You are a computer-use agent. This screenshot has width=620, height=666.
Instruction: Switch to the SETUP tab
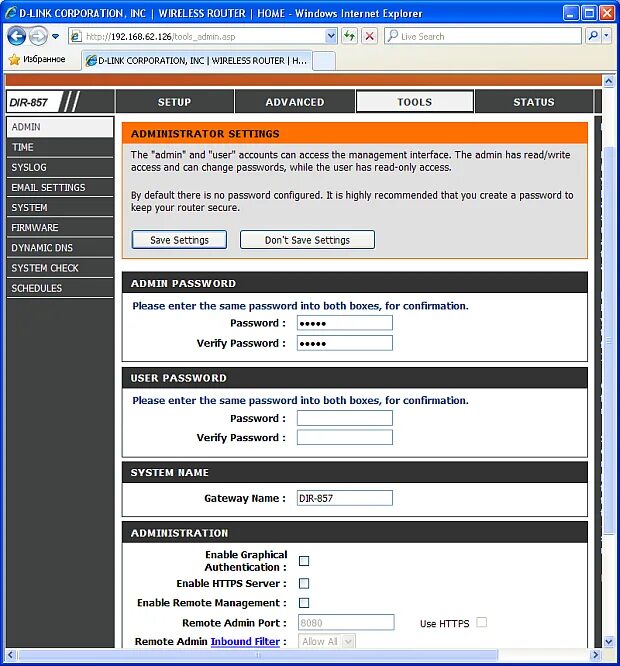click(x=175, y=102)
